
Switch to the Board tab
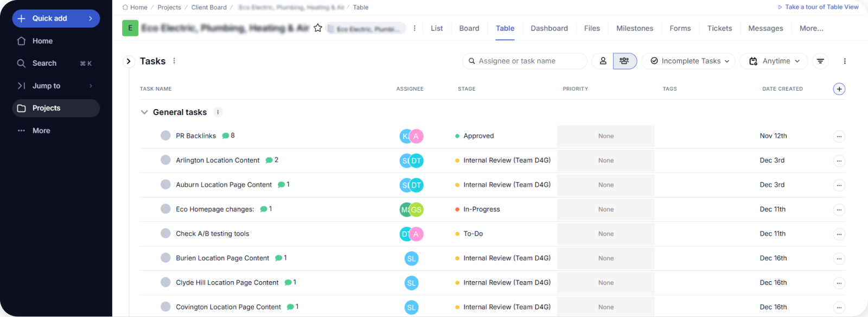469,28
